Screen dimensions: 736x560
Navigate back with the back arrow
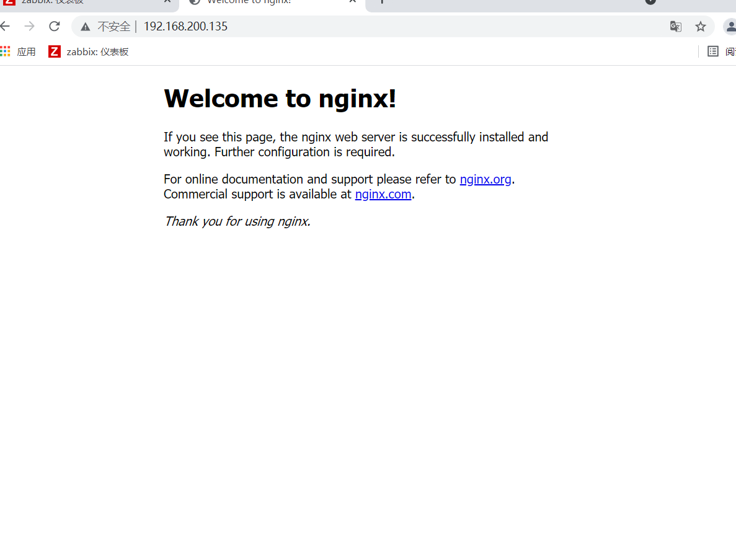pos(6,26)
